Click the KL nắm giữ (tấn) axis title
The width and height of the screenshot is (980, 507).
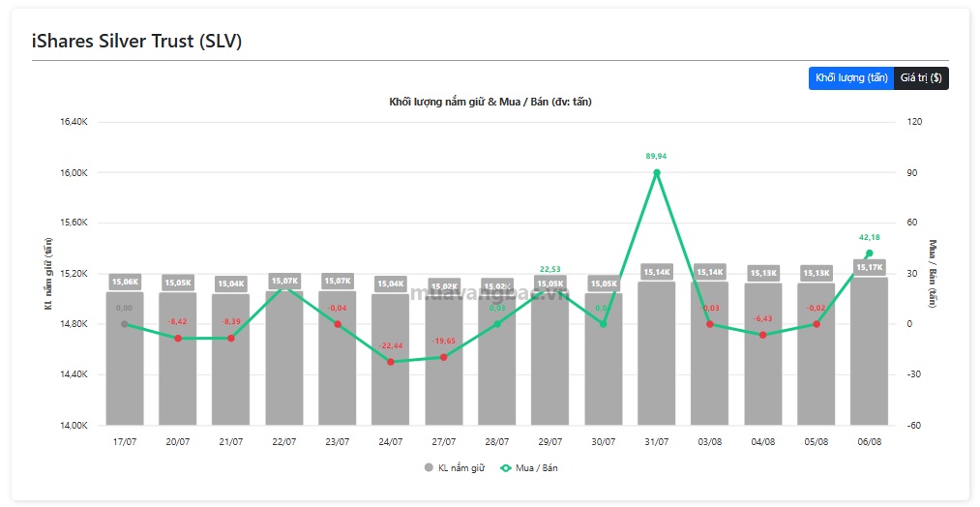(x=48, y=273)
